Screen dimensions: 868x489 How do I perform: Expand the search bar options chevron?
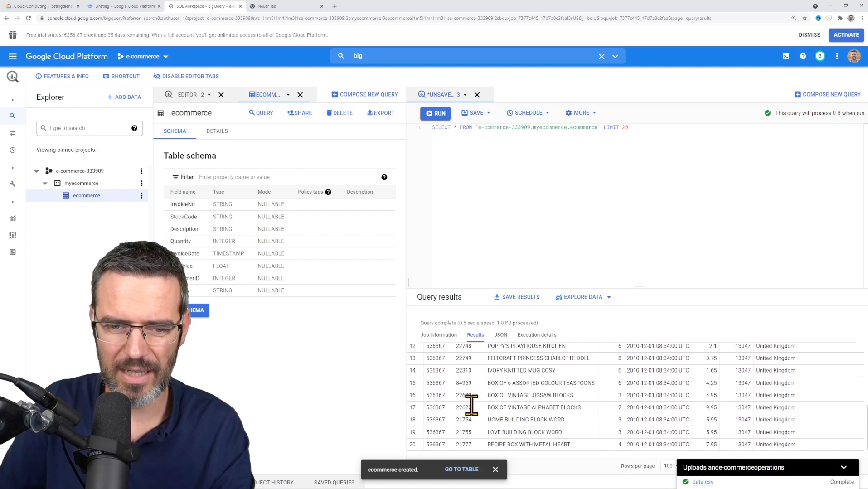click(615, 56)
